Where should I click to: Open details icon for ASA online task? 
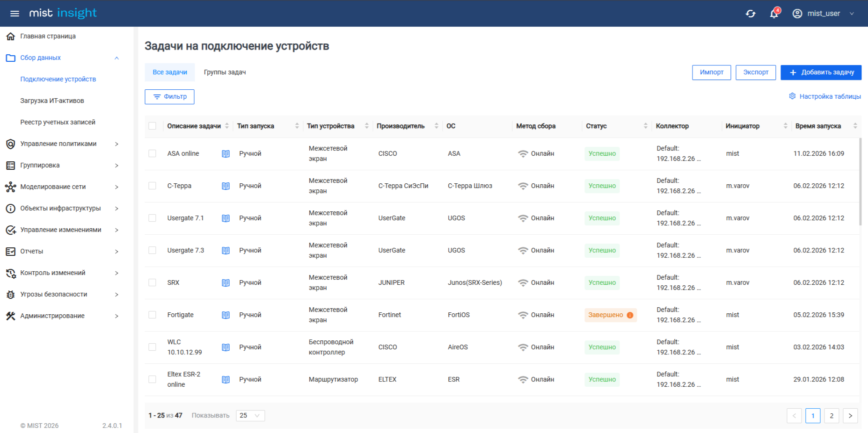226,154
